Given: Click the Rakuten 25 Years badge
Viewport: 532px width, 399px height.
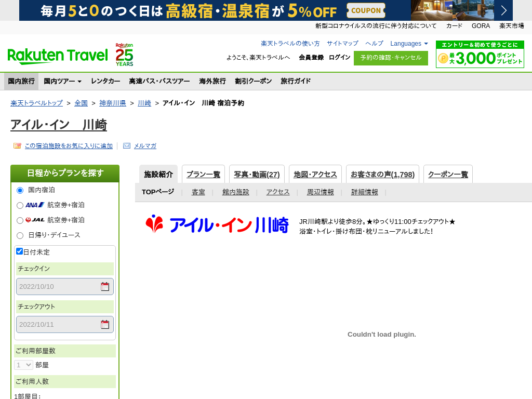Looking at the screenshot, I should pyautogui.click(x=124, y=55).
